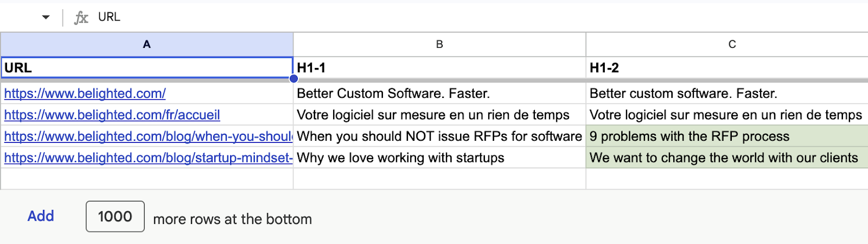Viewport: 868px width, 244px height.
Task: Select the H1-1 header cell
Action: 439,68
